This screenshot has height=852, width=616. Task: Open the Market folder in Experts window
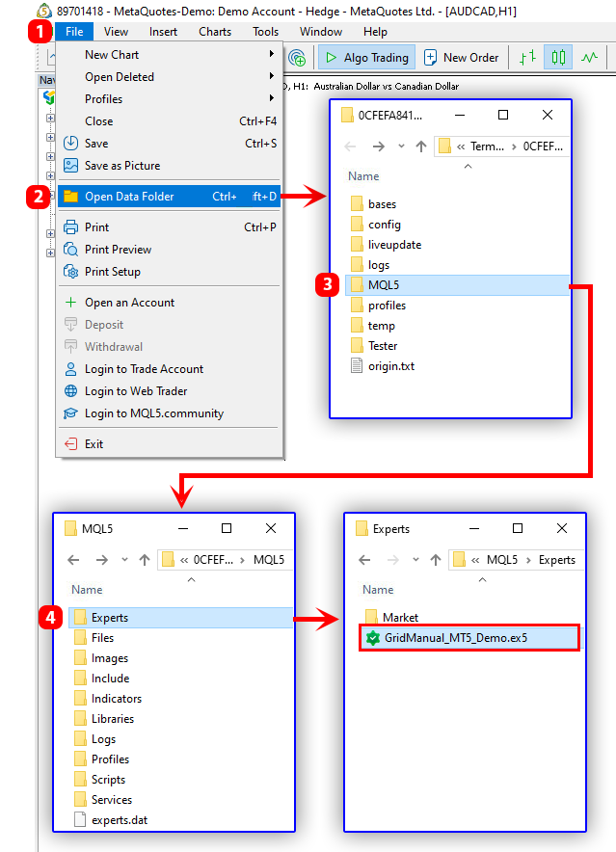pyautogui.click(x=391, y=617)
